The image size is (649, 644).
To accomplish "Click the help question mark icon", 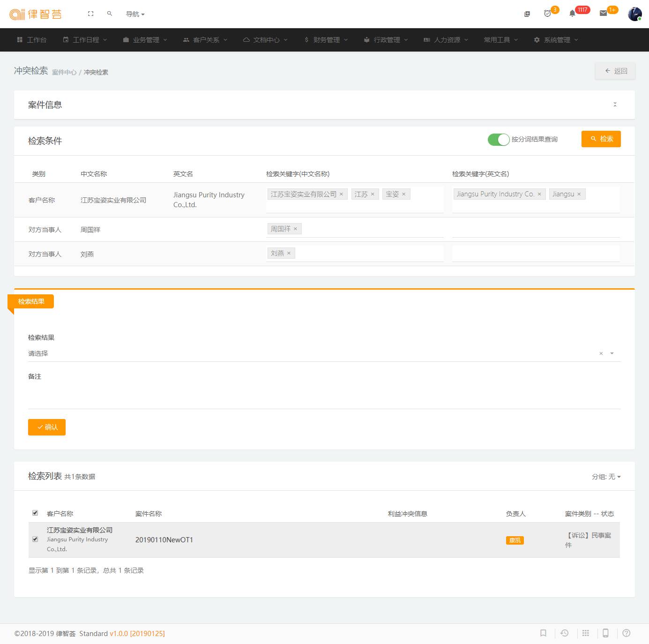I will coord(626,633).
